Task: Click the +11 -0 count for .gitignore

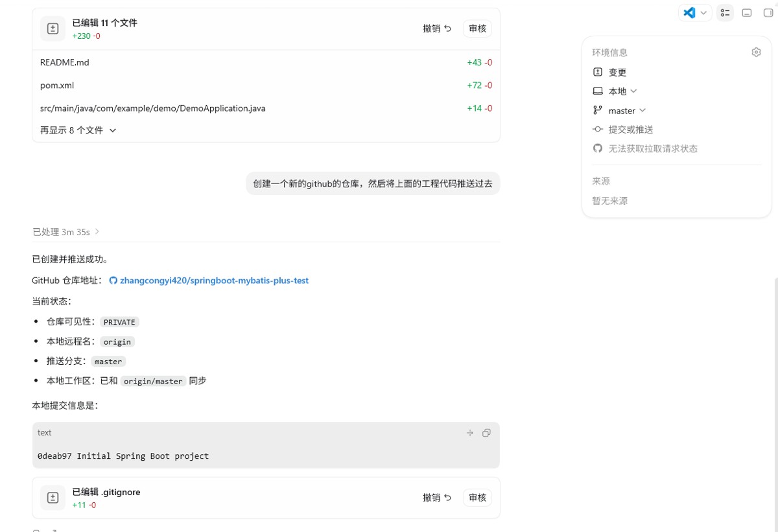Action: pyautogui.click(x=84, y=505)
